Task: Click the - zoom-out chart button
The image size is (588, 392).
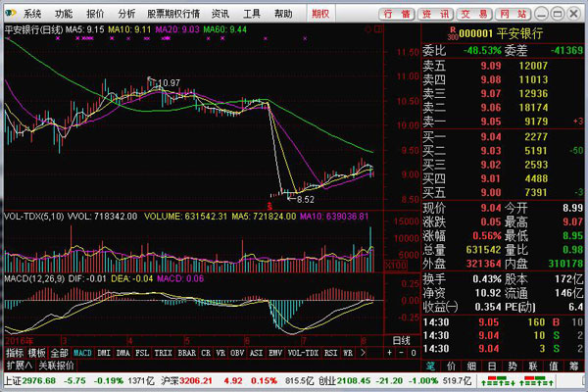Action: tap(401, 353)
